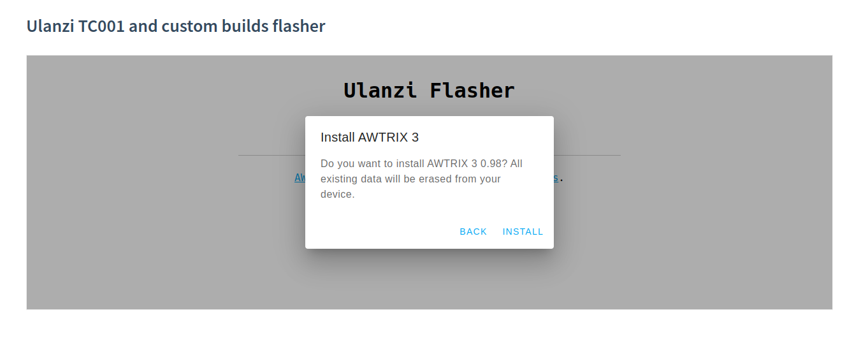The height and width of the screenshot is (354, 868).
Task: Click the underlined link fragment right of dialog
Action: [x=556, y=178]
